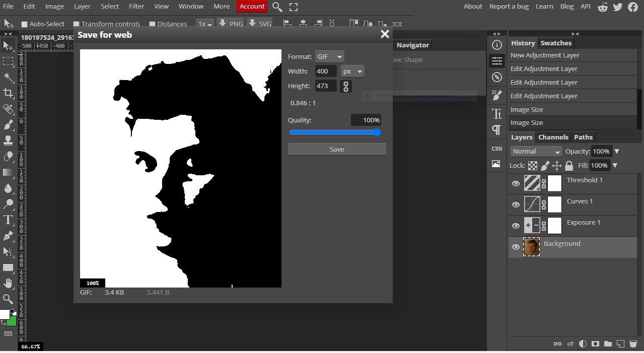This screenshot has height=353, width=644.
Task: Adjust the Quality slider handle
Action: [x=377, y=132]
